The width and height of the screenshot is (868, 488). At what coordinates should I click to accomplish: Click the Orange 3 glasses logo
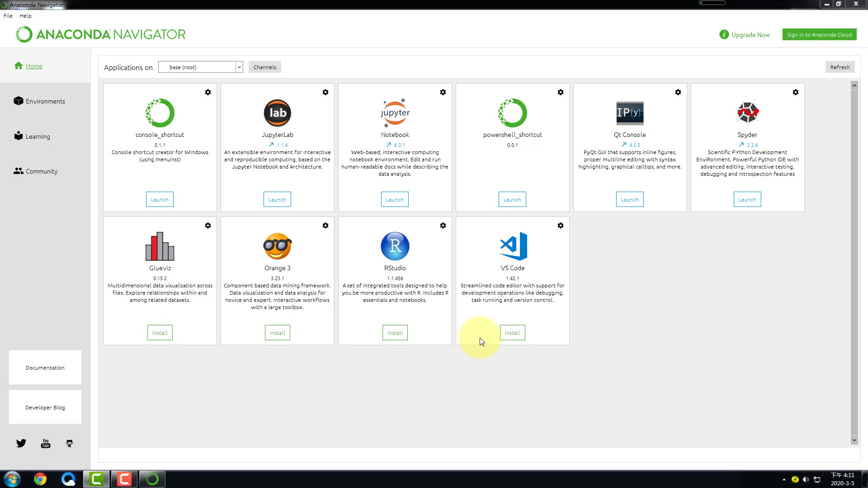[278, 246]
